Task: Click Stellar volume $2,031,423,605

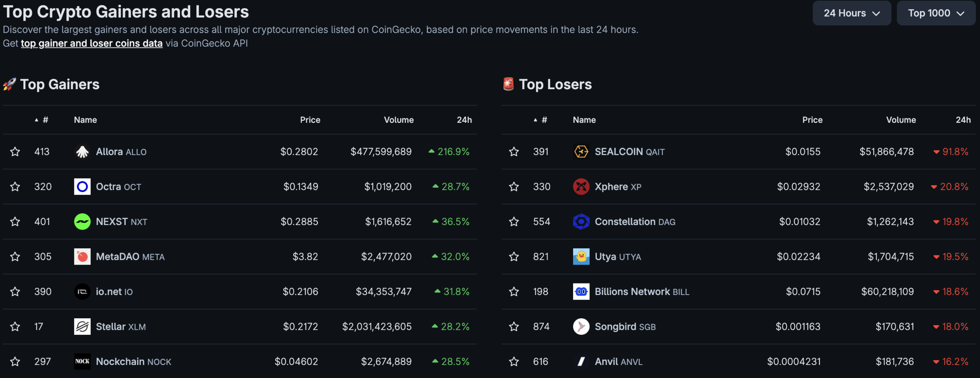Action: tap(377, 327)
